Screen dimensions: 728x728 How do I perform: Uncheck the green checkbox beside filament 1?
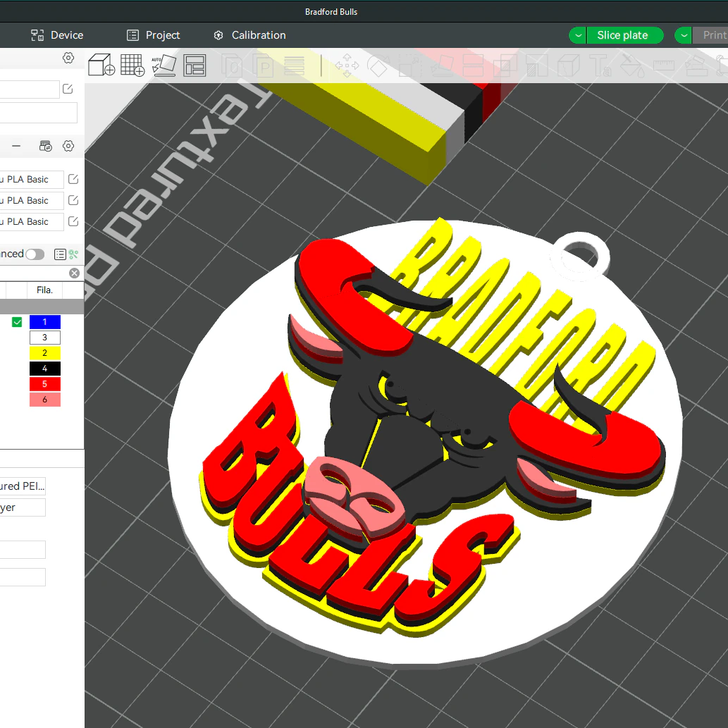pyautogui.click(x=17, y=322)
